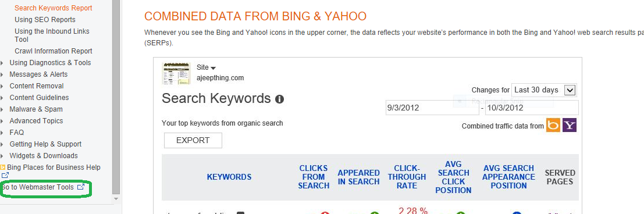Image resolution: width=644 pixels, height=214 pixels.
Task: Click the Bing icon beside combined traffic data
Action: (x=553, y=125)
